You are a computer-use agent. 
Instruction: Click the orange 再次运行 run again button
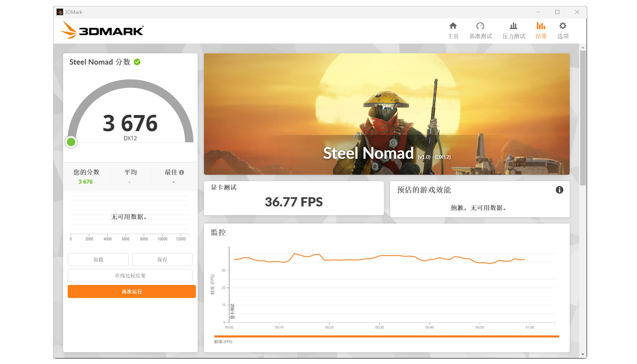pyautogui.click(x=132, y=291)
